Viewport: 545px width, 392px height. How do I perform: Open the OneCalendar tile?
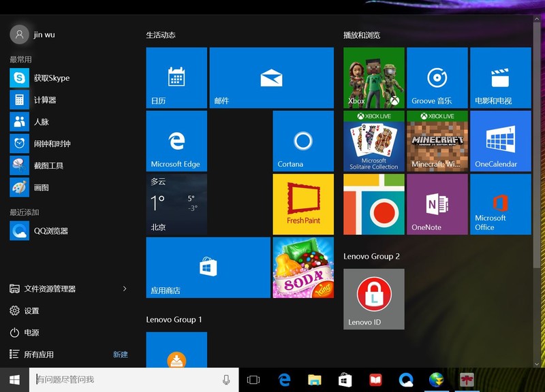pyautogui.click(x=501, y=141)
